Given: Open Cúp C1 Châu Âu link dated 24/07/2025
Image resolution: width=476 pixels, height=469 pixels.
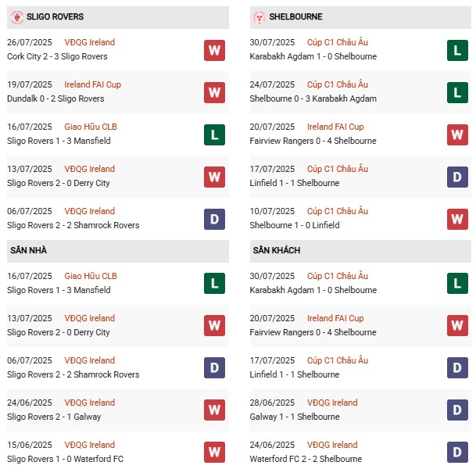Looking at the screenshot, I should coord(338,84).
